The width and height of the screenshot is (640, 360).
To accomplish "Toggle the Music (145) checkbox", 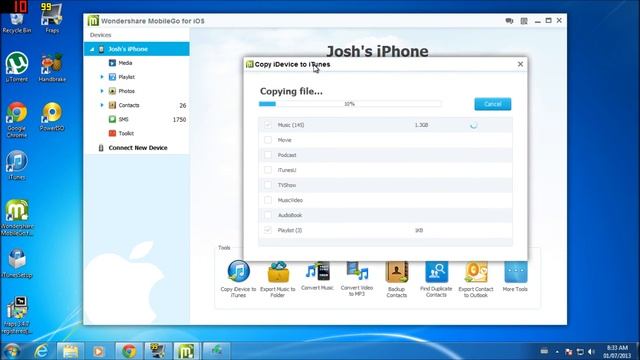I will (268, 125).
